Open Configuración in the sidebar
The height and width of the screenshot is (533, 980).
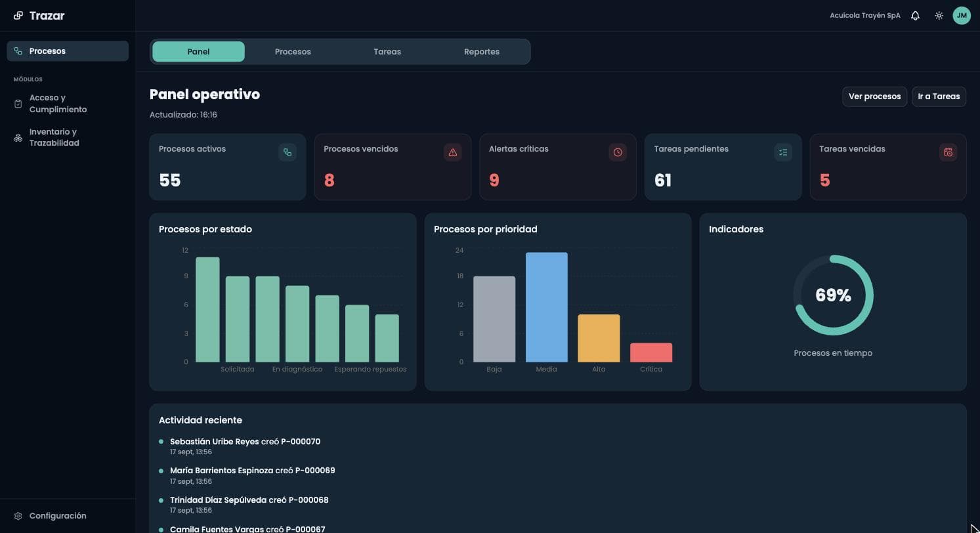coord(68,516)
